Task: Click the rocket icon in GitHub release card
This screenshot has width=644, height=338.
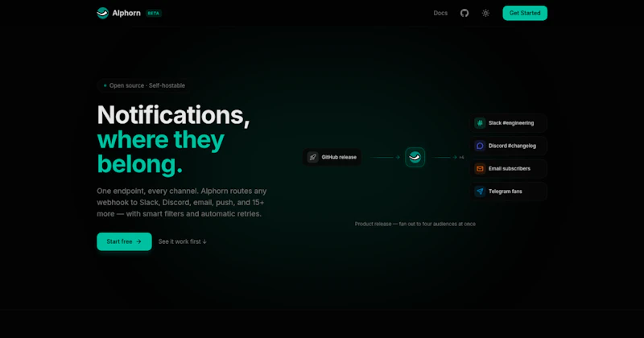Action: pyautogui.click(x=313, y=157)
